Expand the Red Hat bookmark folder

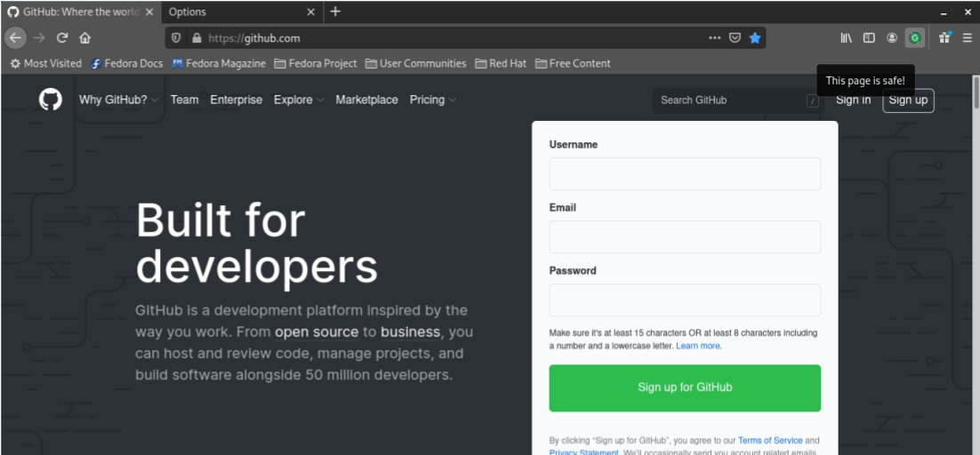click(501, 63)
